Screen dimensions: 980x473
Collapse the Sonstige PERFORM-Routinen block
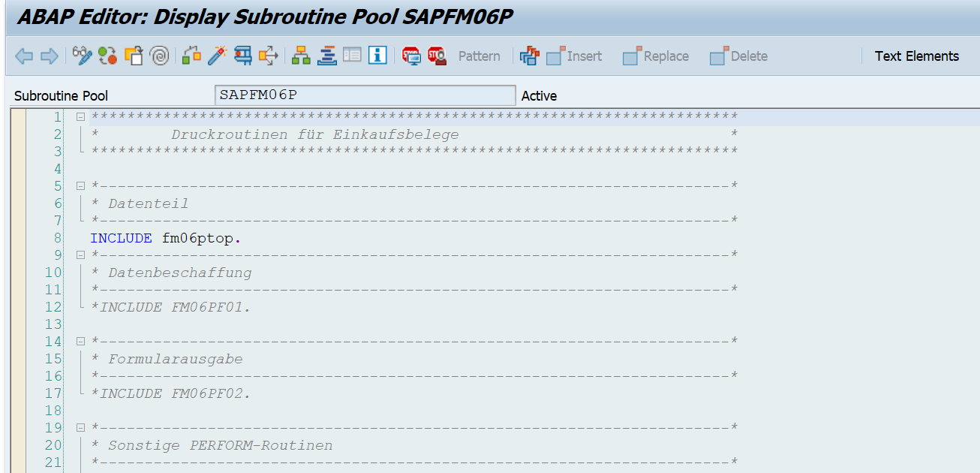tap(80, 427)
